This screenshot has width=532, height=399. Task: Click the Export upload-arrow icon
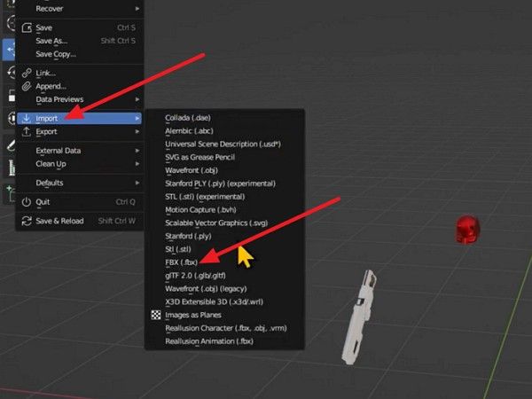pos(27,131)
